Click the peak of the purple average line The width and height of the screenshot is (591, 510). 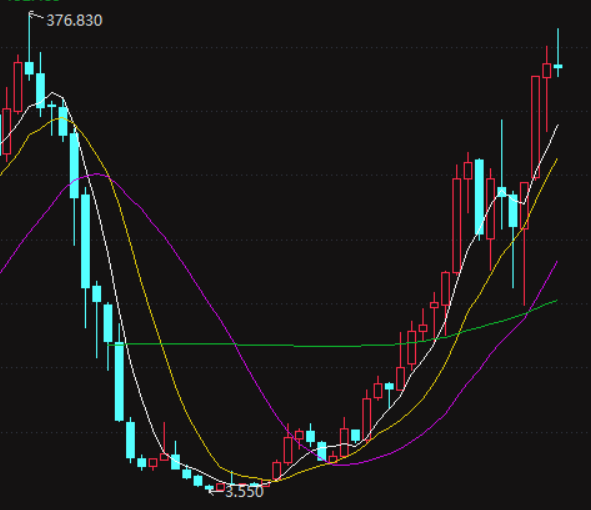click(x=96, y=174)
